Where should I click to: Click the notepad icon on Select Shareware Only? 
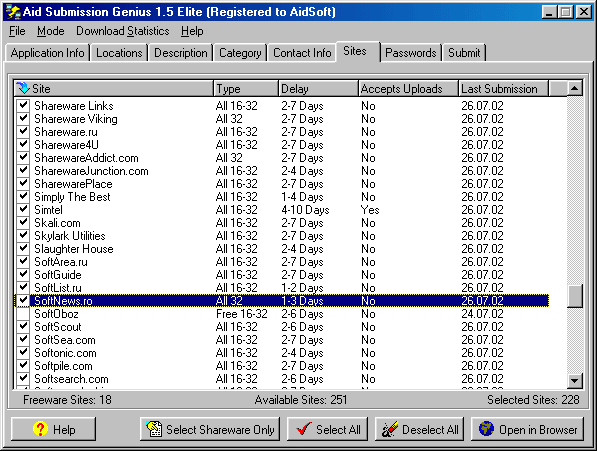(154, 429)
